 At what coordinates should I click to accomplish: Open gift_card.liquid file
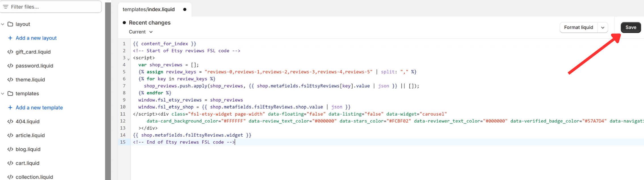point(33,52)
